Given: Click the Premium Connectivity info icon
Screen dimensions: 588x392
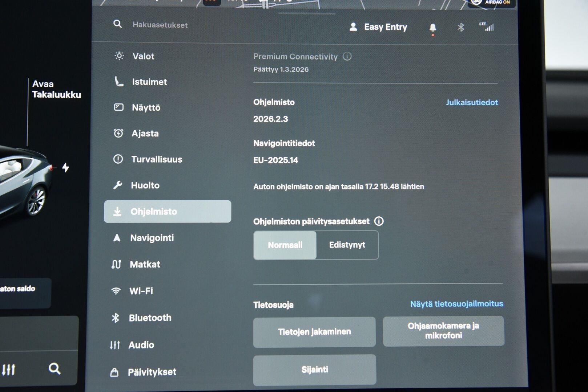Looking at the screenshot, I should click(x=347, y=57).
